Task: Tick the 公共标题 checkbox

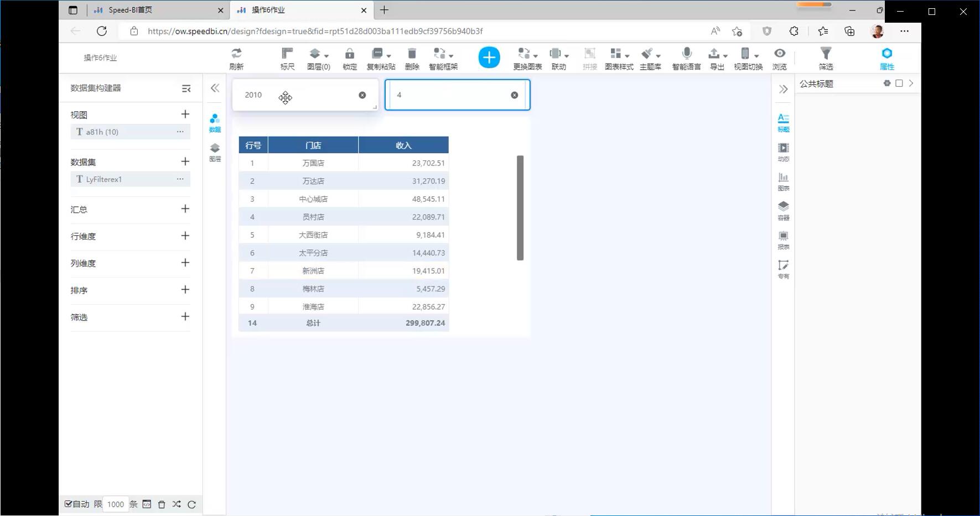Action: pos(899,84)
